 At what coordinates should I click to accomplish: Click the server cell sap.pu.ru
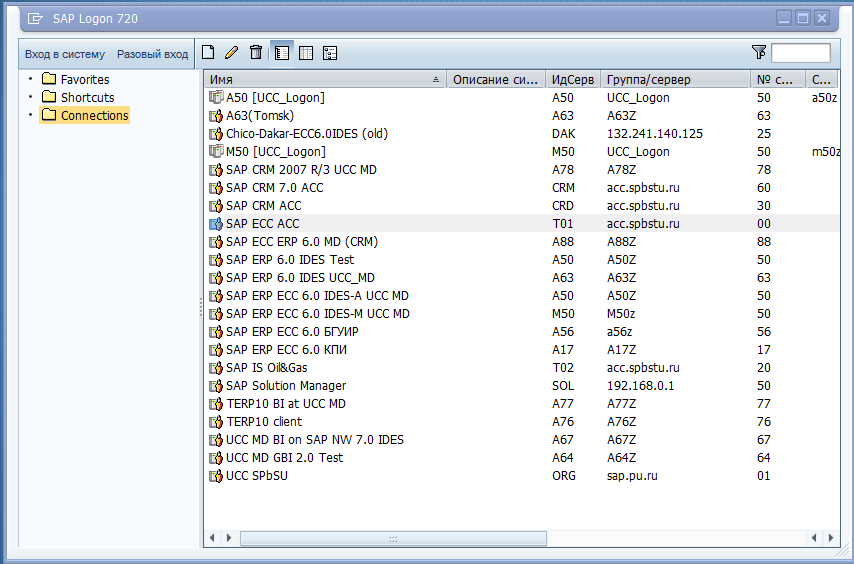[632, 475]
